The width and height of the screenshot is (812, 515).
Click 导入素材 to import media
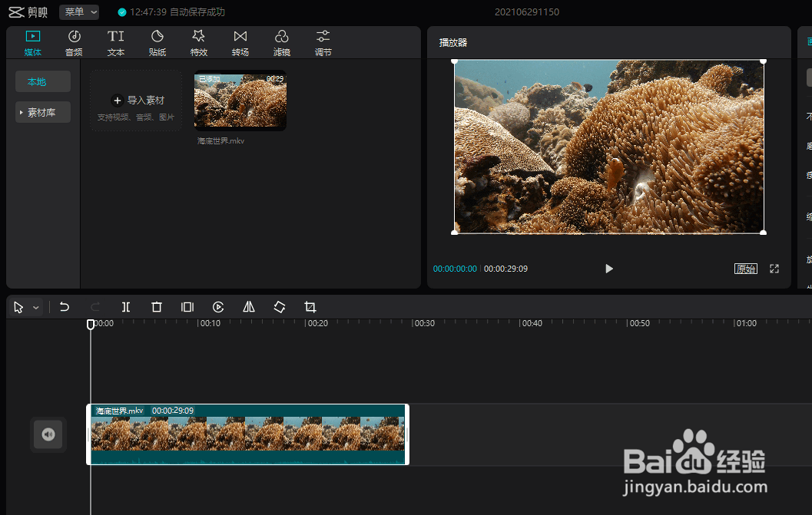[x=137, y=101]
